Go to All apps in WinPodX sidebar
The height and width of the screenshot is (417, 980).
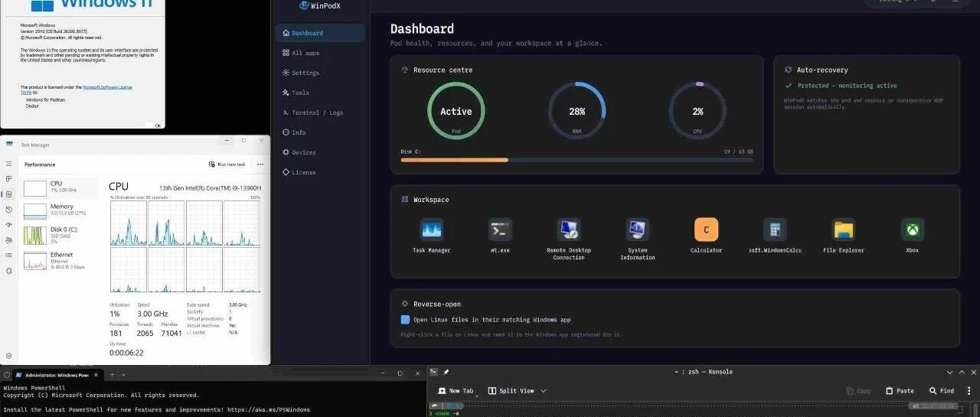[321, 53]
